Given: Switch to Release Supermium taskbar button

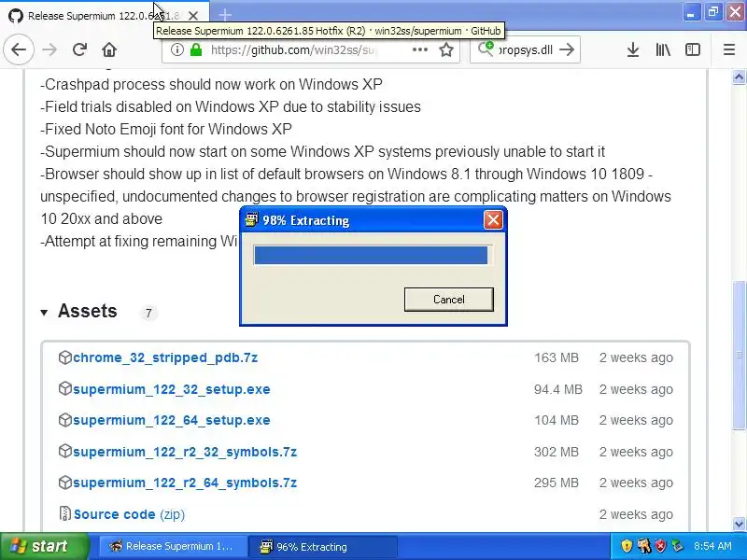Looking at the screenshot, I should coord(173,546).
